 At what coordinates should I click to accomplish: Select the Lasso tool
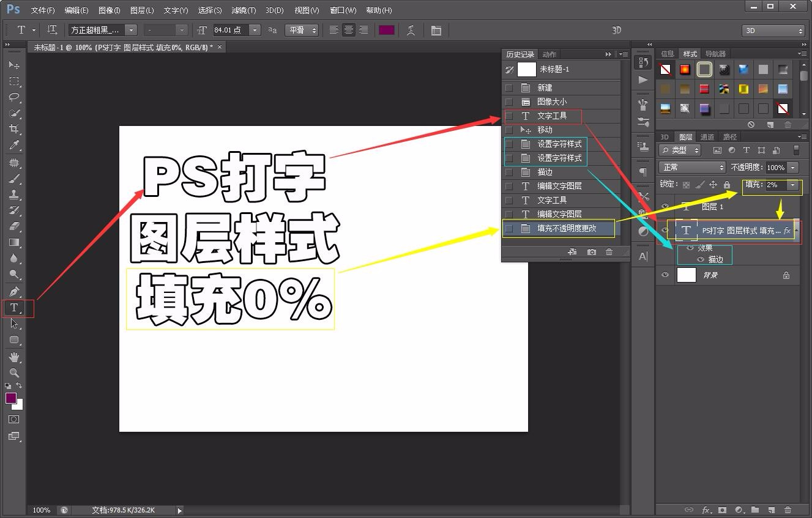[x=13, y=97]
